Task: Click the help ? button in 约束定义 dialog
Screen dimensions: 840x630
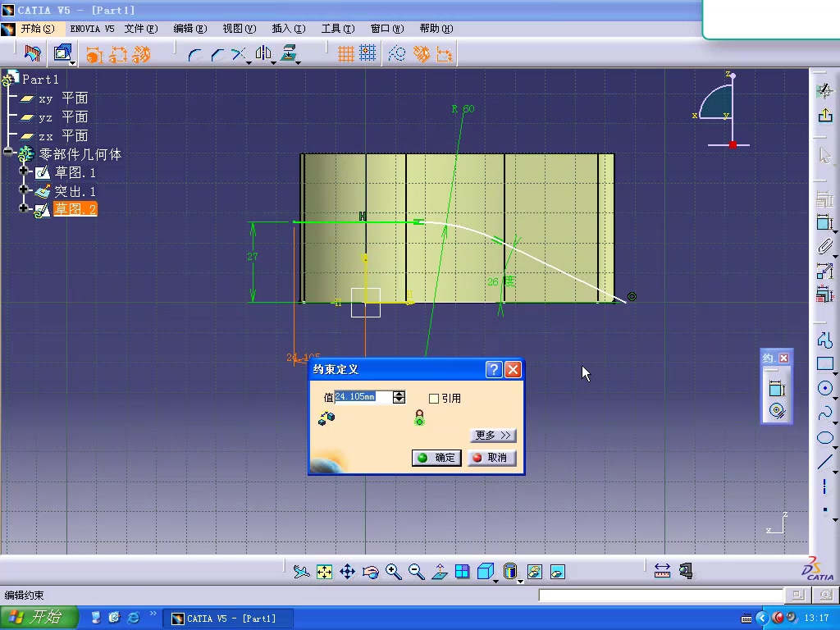Action: point(493,369)
